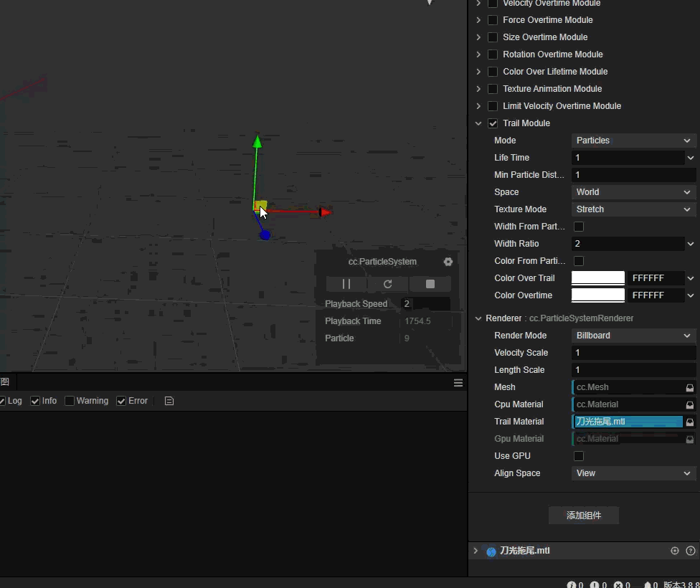The image size is (700, 588).
Task: Collapse the Trail Module section
Action: [x=478, y=123]
